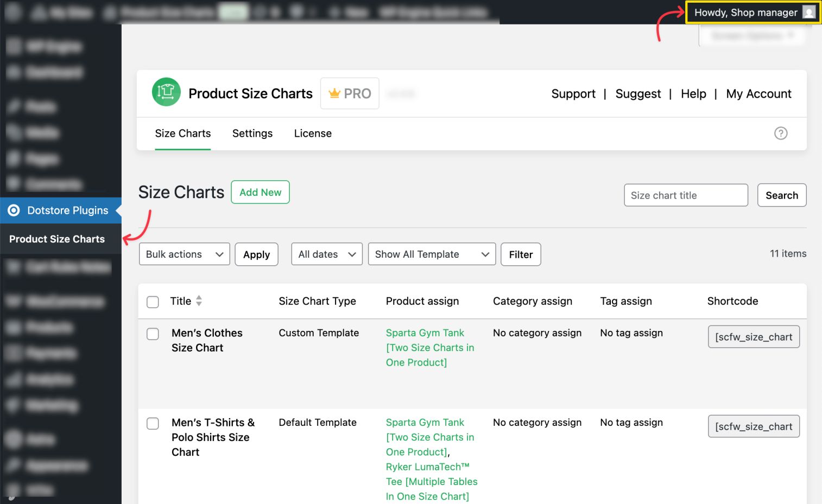Open the Suggest link
The height and width of the screenshot is (504, 822).
coord(638,94)
